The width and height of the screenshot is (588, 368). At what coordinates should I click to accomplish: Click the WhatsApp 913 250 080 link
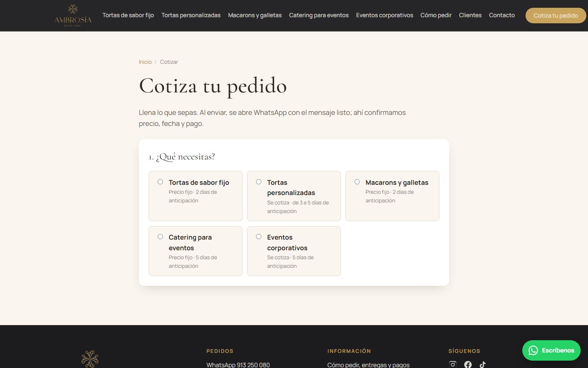[238, 365]
